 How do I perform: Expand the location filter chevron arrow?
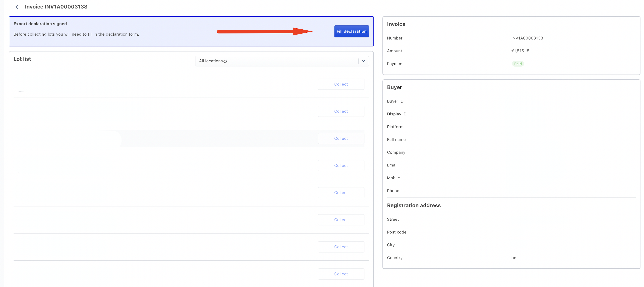[363, 61]
